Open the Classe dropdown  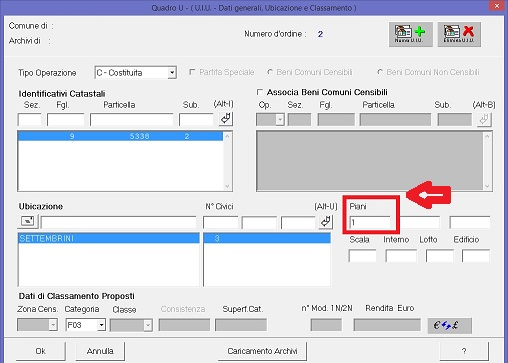click(148, 325)
